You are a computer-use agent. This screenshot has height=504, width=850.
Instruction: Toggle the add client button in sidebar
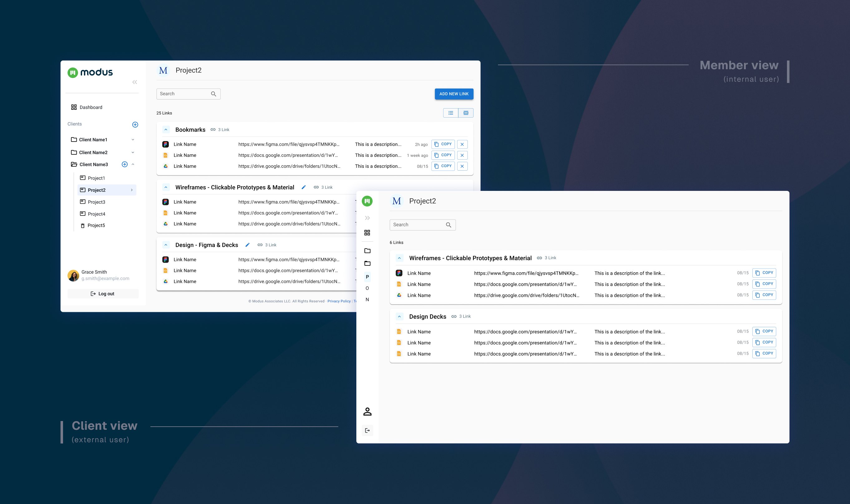pyautogui.click(x=135, y=124)
